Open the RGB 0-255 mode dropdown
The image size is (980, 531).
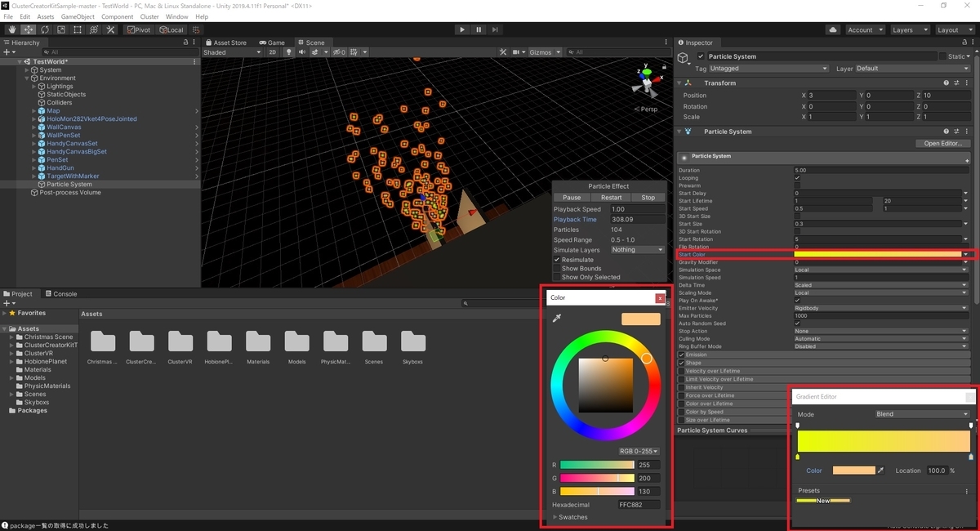point(639,451)
